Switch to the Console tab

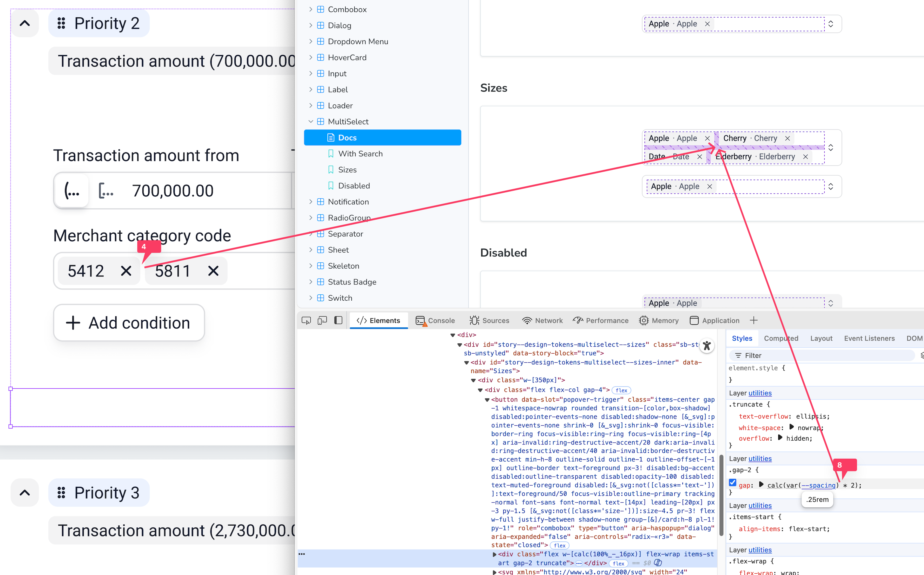(x=435, y=321)
